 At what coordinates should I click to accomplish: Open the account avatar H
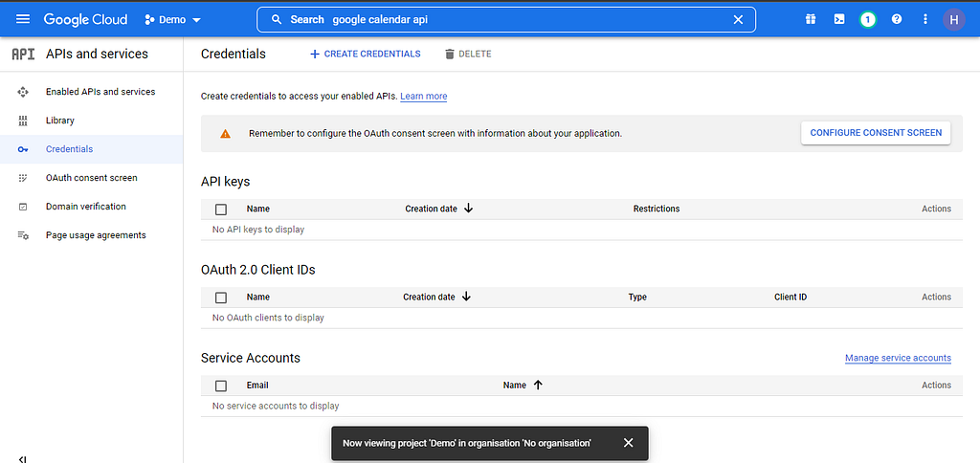pos(954,19)
